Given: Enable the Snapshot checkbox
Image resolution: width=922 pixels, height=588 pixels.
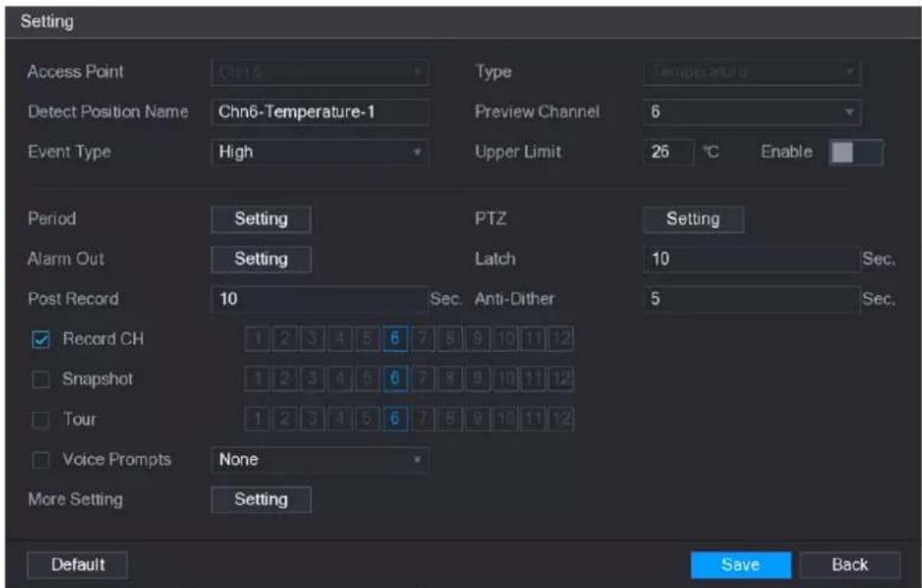Looking at the screenshot, I should [x=41, y=380].
